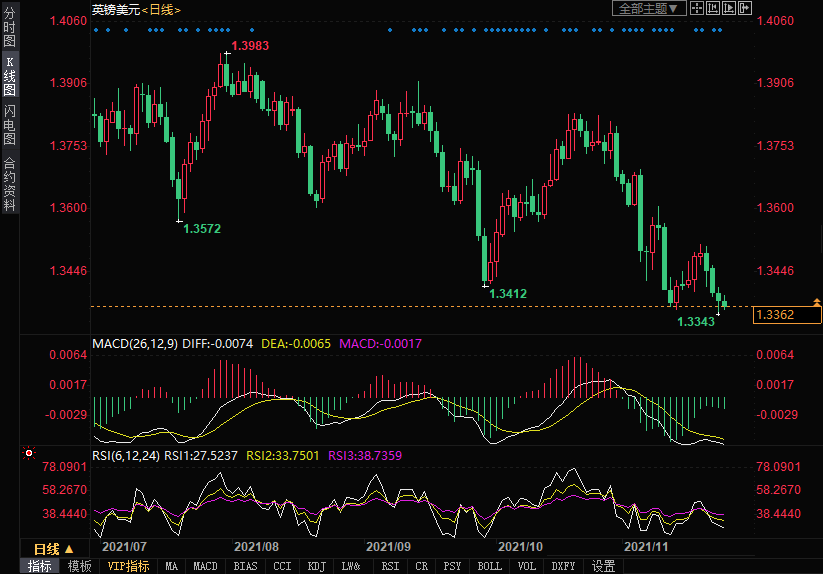The width and height of the screenshot is (823, 574).
Task: Click the gear icon right of price axis
Action: point(817,300)
